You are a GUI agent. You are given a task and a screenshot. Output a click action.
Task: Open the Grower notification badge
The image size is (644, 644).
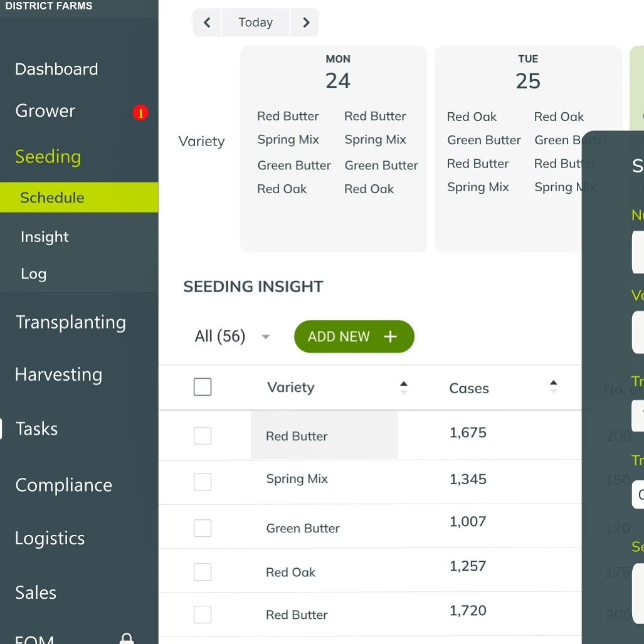(x=140, y=112)
